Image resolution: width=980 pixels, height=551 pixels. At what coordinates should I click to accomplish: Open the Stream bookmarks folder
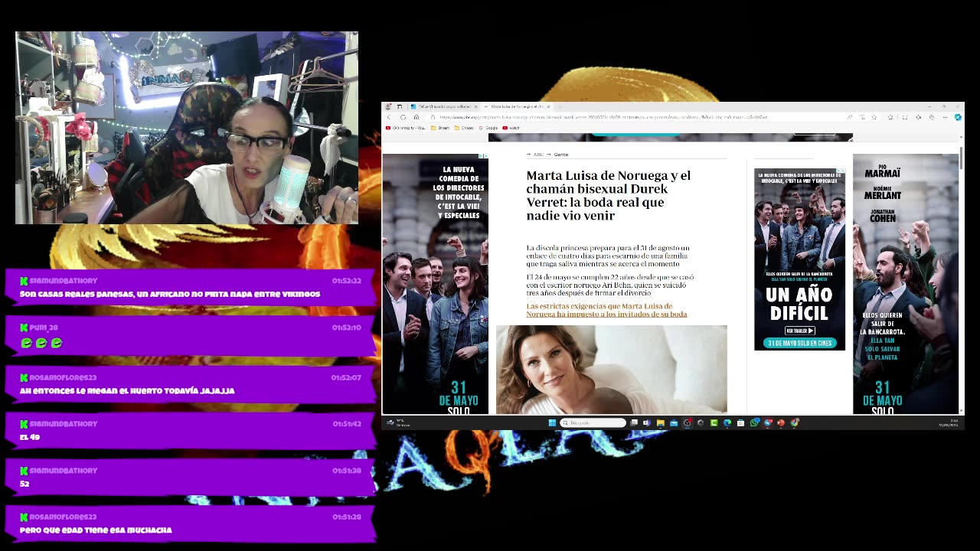(440, 128)
